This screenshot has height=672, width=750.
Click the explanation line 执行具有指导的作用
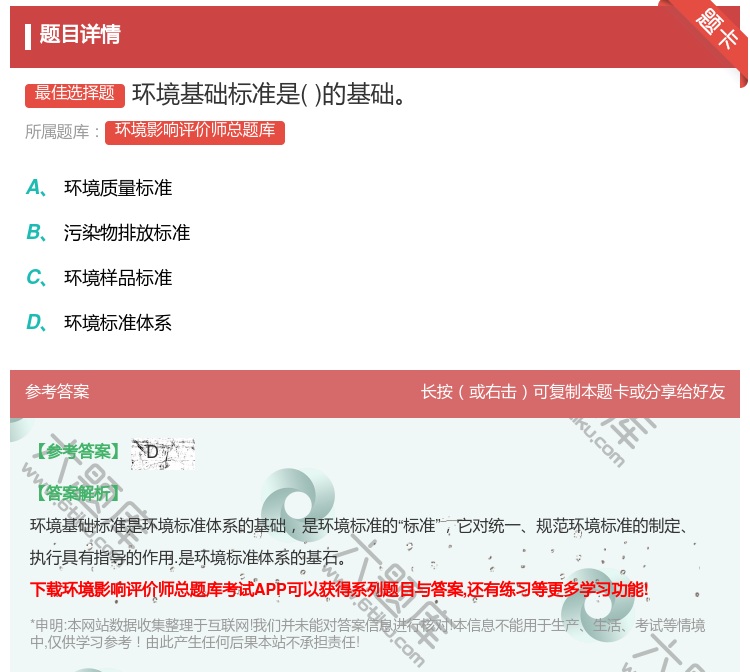(x=188, y=557)
